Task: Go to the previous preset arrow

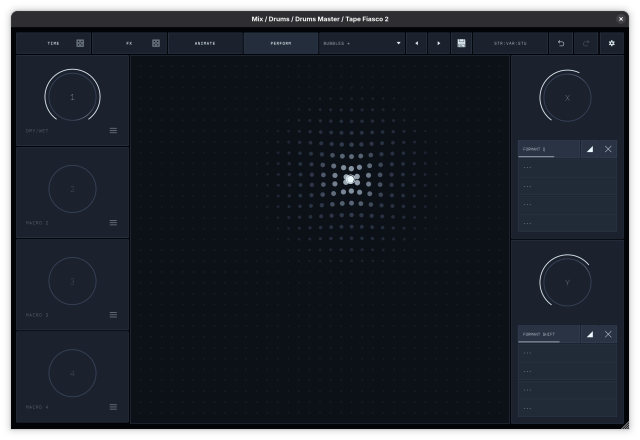Action: pyautogui.click(x=416, y=43)
